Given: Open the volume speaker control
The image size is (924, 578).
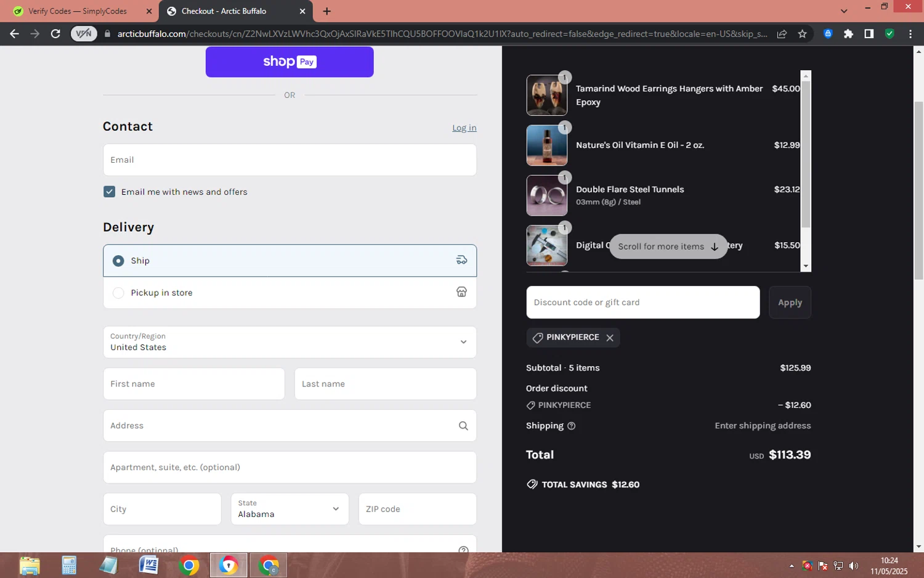Looking at the screenshot, I should (x=853, y=566).
